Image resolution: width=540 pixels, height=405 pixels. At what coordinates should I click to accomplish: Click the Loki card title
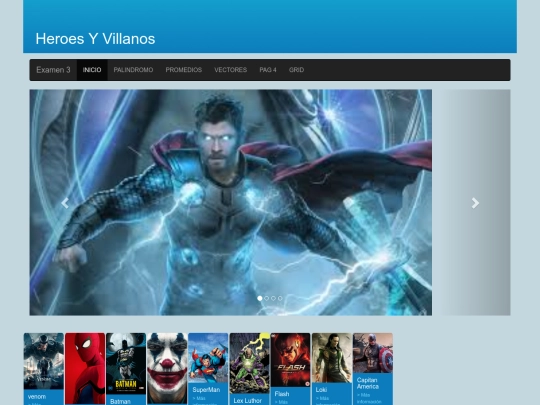pyautogui.click(x=321, y=390)
